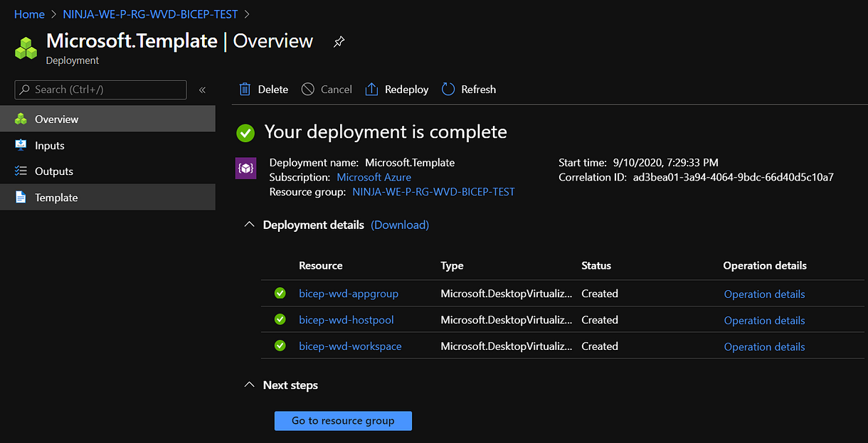Click the Cancel circle icon

pyautogui.click(x=307, y=89)
